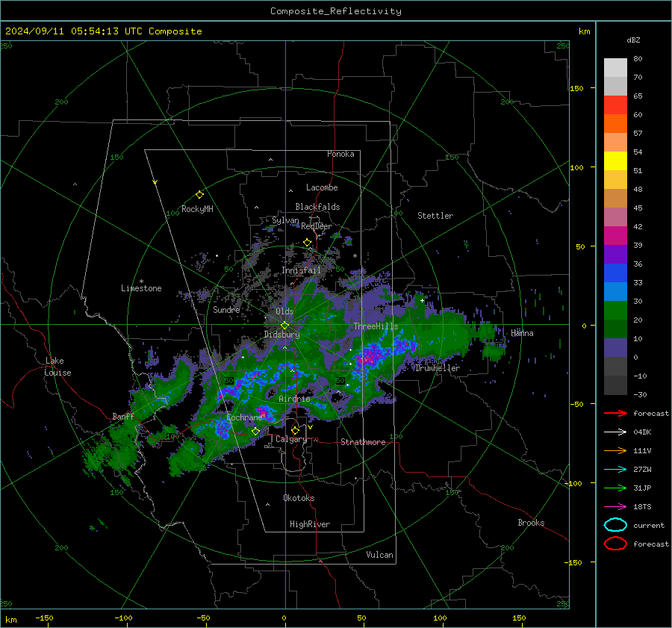Viewport: 672px width, 628px height.
Task: Click the Olds town label
Action: pyautogui.click(x=284, y=311)
